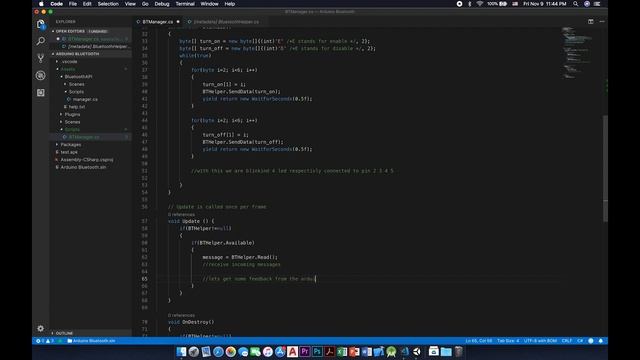Change C# language mode in status bar
The width and height of the screenshot is (640, 360).
click(x=580, y=340)
